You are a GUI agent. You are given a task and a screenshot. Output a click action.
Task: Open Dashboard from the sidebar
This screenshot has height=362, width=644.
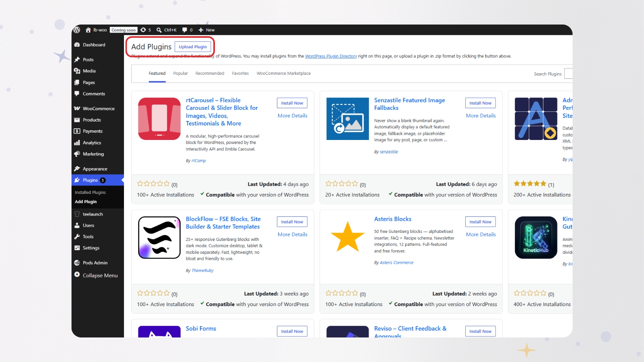(x=94, y=45)
